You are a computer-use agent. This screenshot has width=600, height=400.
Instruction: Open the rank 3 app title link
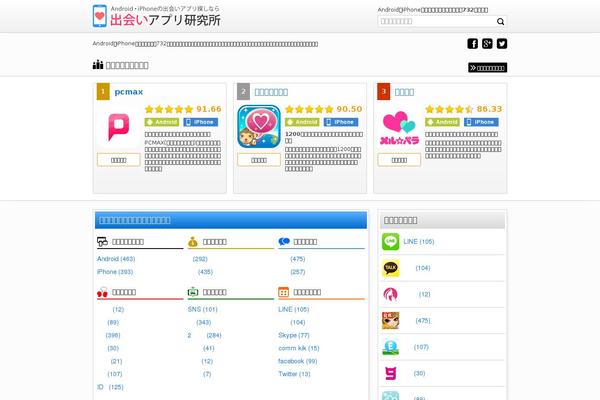point(404,92)
